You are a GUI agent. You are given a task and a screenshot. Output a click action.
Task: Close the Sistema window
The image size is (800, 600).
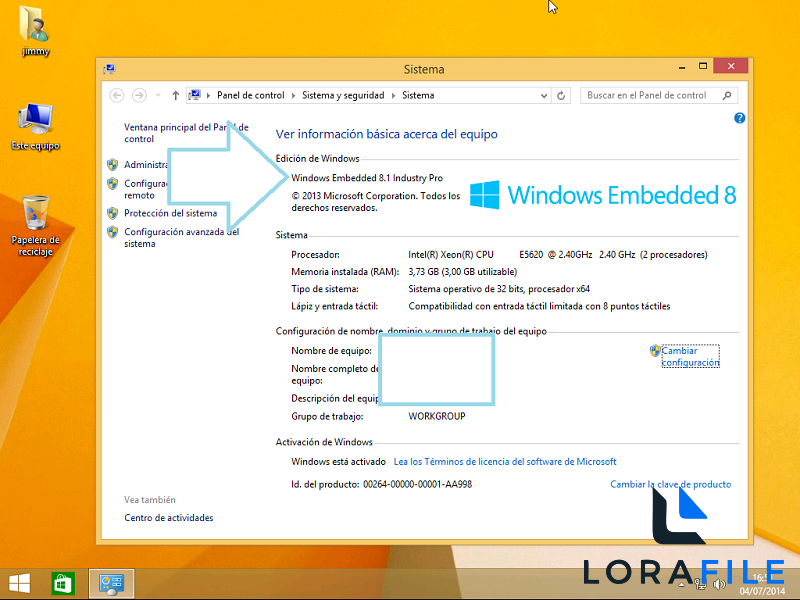731,66
